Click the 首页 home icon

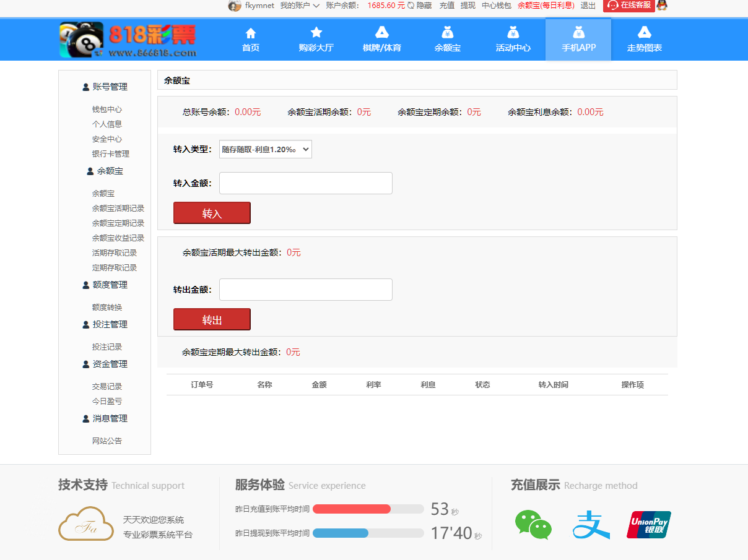point(250,32)
